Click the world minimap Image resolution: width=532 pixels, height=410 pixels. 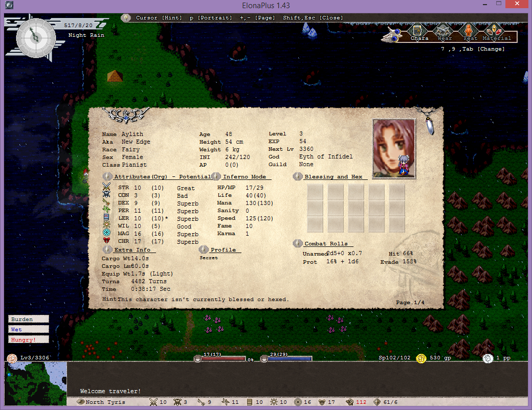click(x=36, y=383)
